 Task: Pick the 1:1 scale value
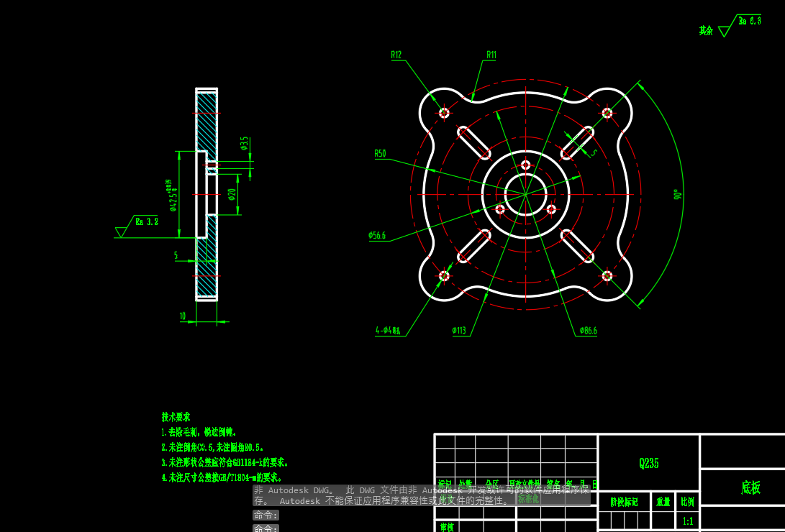(x=688, y=521)
